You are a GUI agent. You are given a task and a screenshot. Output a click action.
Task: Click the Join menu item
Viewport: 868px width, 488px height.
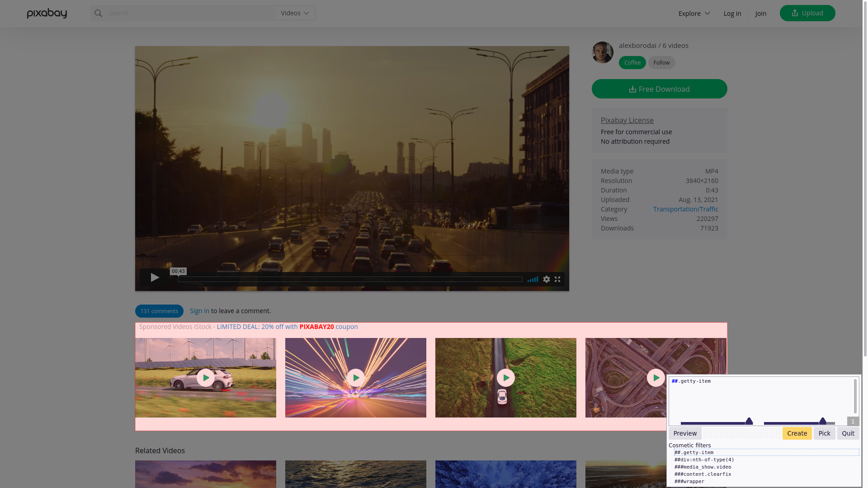pyautogui.click(x=760, y=14)
